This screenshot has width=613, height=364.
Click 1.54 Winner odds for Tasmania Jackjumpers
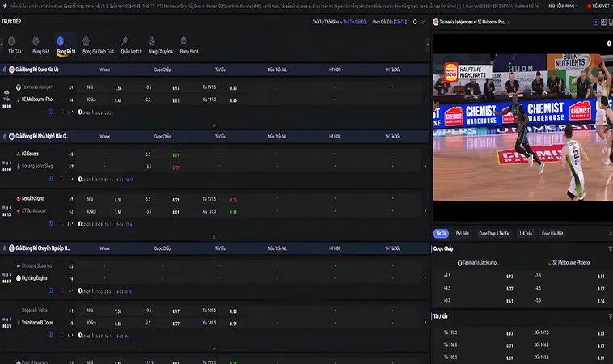point(118,87)
